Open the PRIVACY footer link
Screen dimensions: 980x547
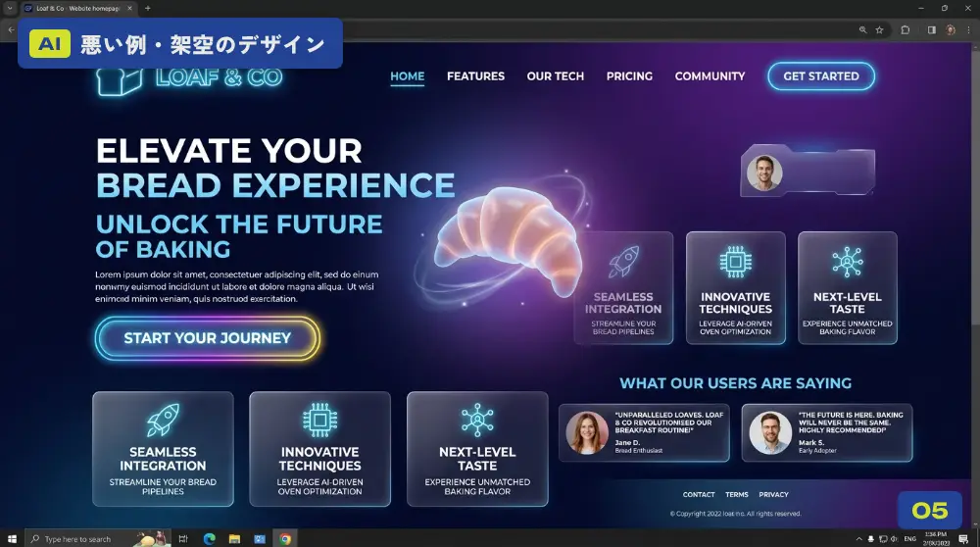(x=774, y=494)
